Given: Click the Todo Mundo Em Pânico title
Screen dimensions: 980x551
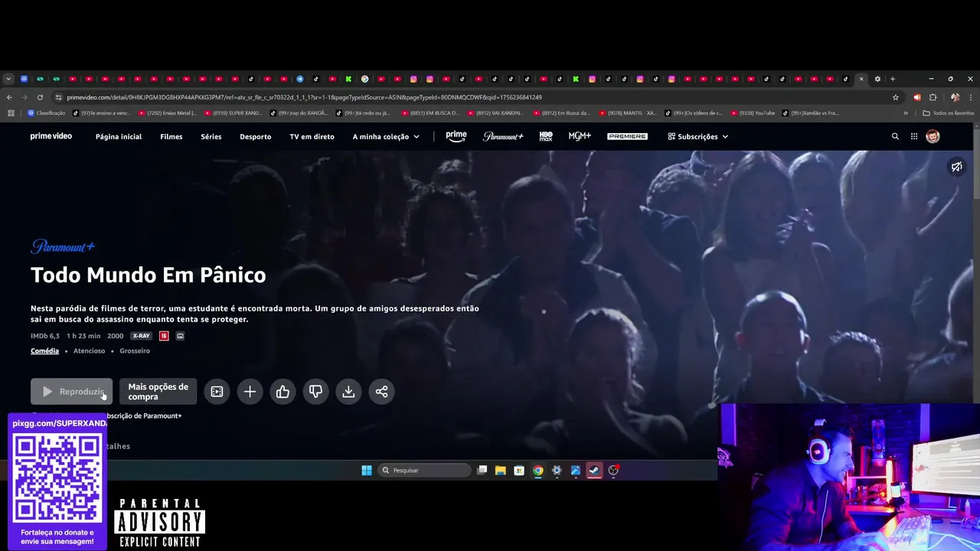Looking at the screenshot, I should click(149, 275).
